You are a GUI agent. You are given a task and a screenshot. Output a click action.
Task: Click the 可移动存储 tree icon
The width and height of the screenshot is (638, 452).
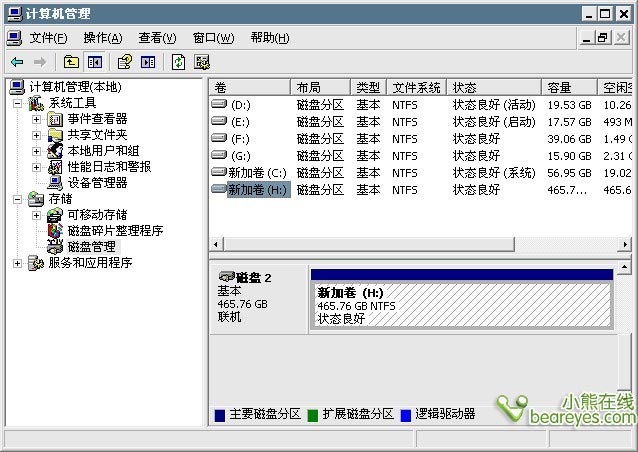55,215
